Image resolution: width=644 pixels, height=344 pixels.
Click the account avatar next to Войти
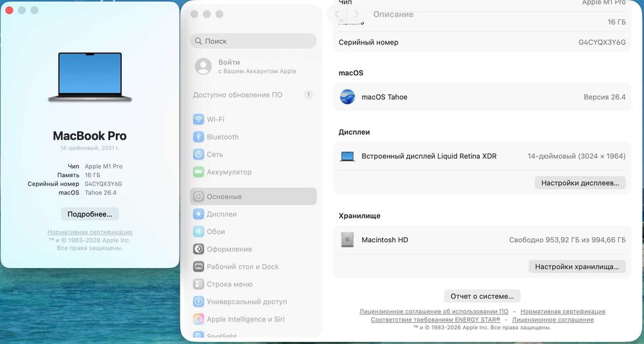(x=204, y=66)
